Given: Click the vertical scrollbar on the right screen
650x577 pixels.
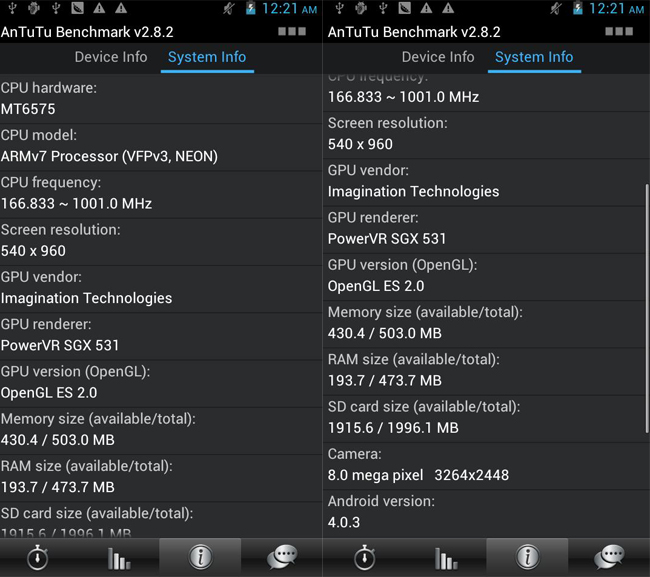Looking at the screenshot, I should tap(647, 309).
